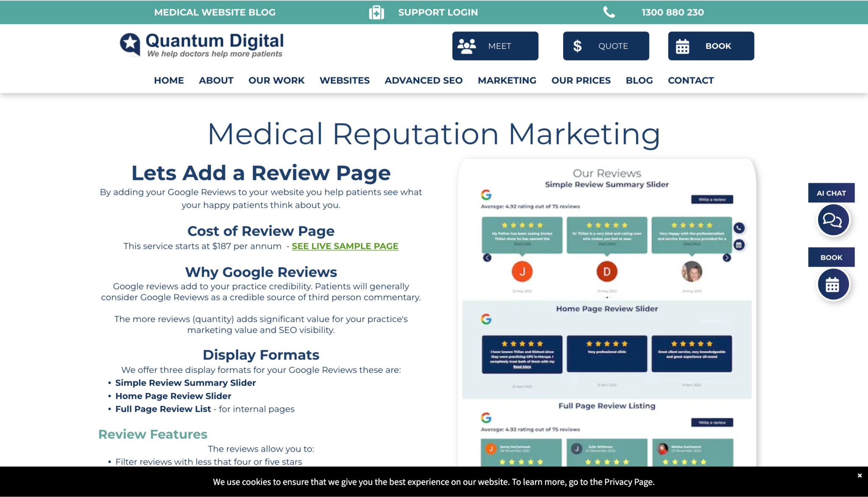Go to Our Prices page
The width and height of the screenshot is (868, 497).
pos(581,80)
